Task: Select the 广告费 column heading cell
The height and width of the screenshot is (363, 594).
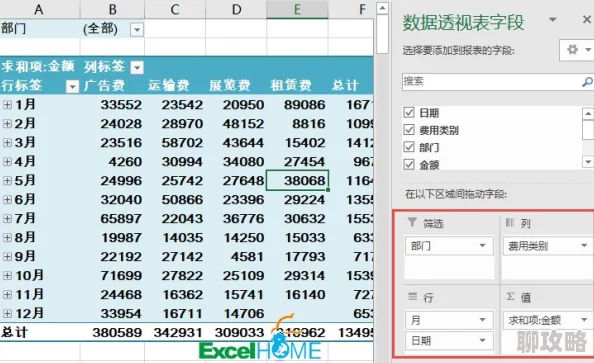Action: 112,86
